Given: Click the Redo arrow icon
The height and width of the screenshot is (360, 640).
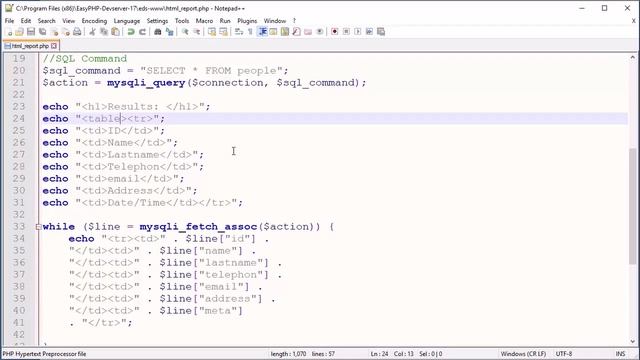Looking at the screenshot, I should (142, 32).
